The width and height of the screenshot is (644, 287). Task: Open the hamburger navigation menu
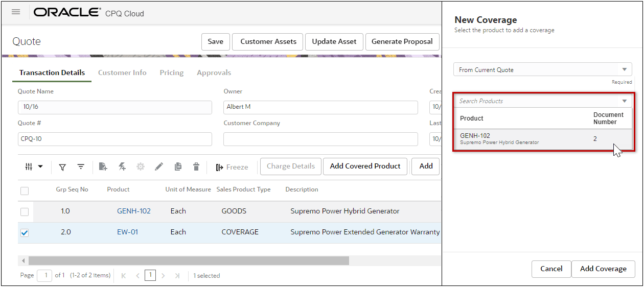click(16, 12)
